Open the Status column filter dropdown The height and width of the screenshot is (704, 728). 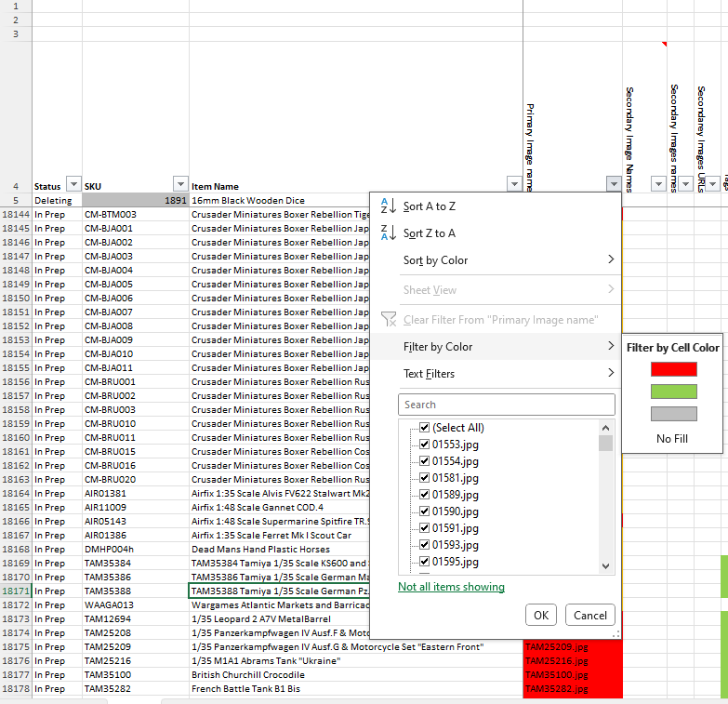point(73,184)
